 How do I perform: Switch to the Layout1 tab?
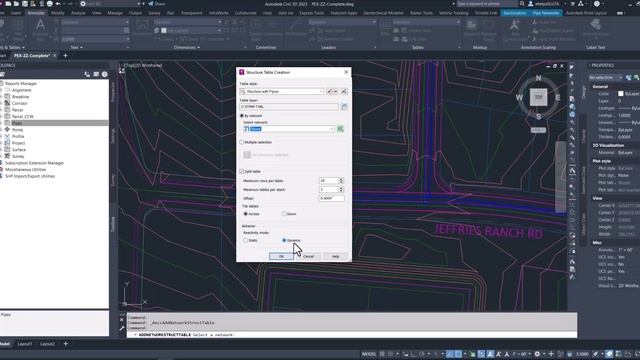tap(24, 344)
